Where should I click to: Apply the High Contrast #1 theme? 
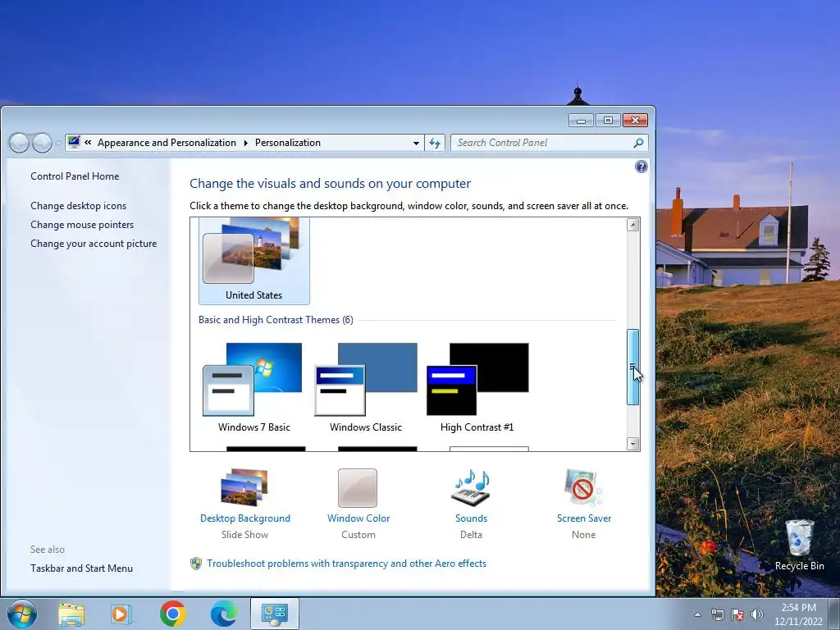477,387
